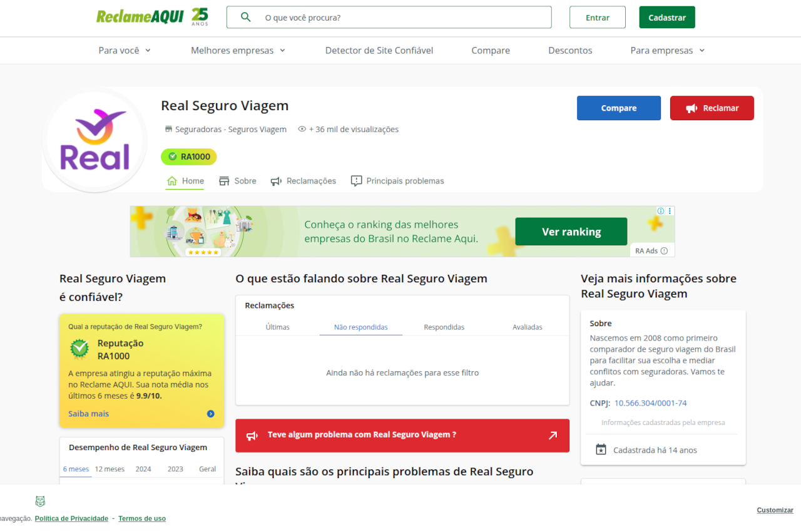Screen dimensions: 801x532
Task: Open Detector de Site Confiável
Action: [379, 50]
